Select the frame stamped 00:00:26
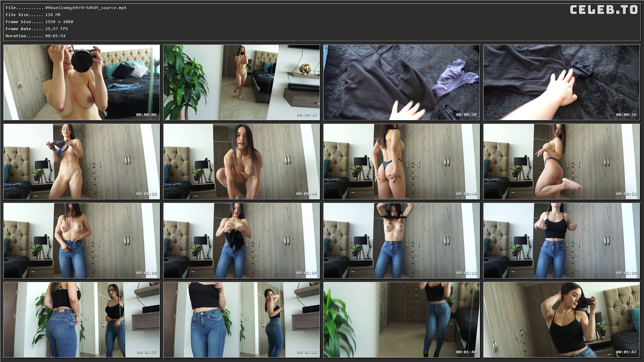This screenshot has height=362, width=644. 561,82
